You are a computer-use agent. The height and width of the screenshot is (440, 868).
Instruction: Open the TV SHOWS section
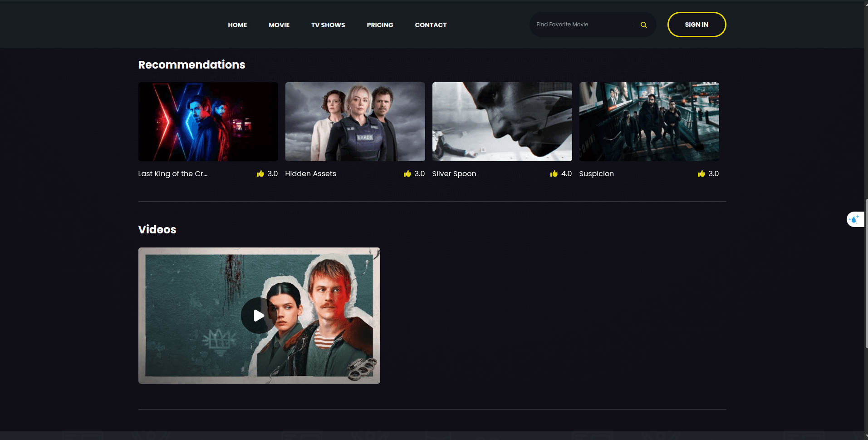coord(328,25)
